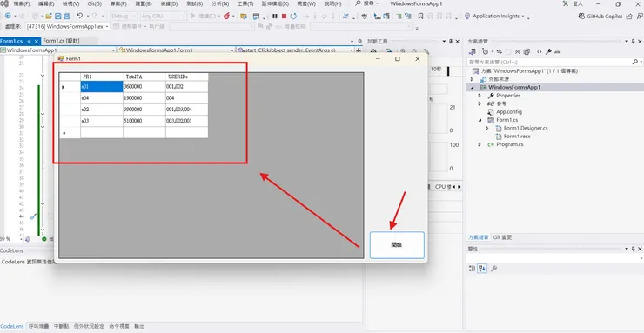Screen dimensions: 644x333
Task: Click the Open File folder icon
Action: tap(49, 16)
